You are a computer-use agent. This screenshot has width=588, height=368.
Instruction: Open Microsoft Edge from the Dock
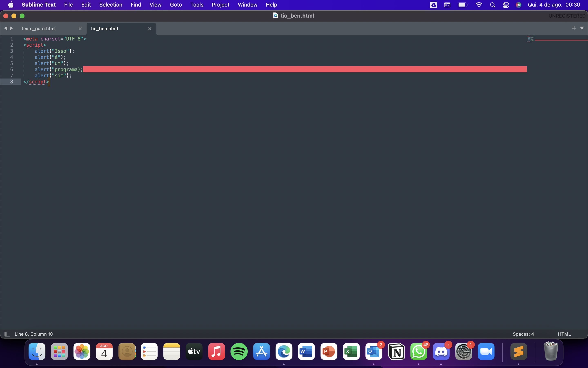pos(284,351)
